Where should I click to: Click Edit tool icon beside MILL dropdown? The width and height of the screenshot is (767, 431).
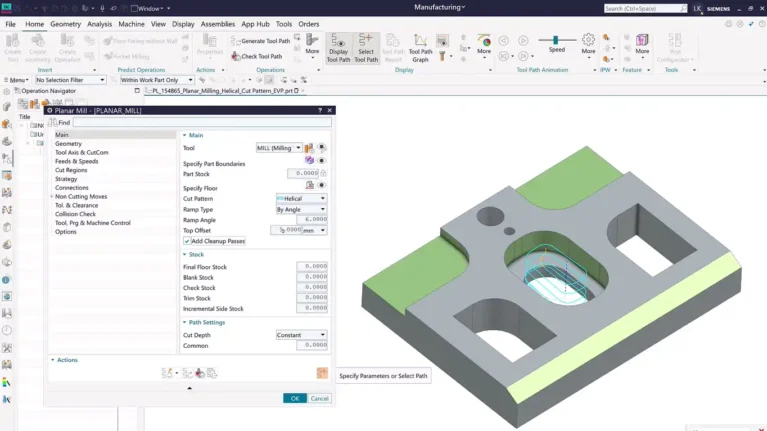coord(309,148)
